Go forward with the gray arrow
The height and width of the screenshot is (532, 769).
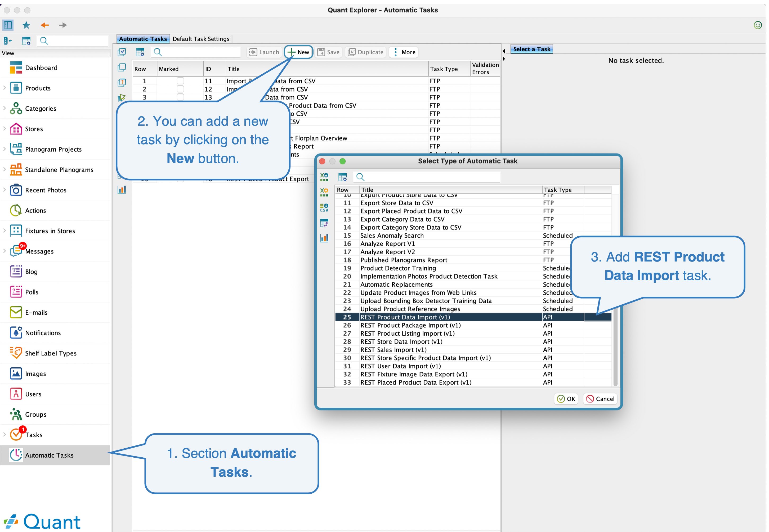(63, 25)
